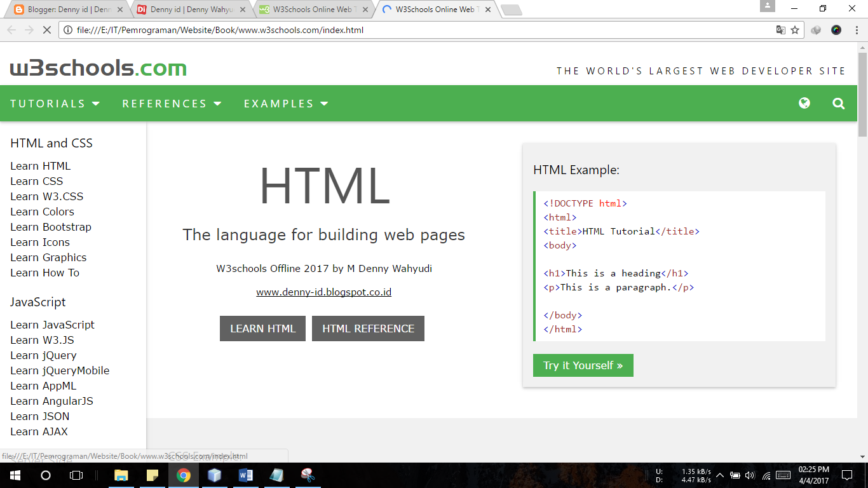
Task: Go back with the browser back arrow
Action: point(11,30)
